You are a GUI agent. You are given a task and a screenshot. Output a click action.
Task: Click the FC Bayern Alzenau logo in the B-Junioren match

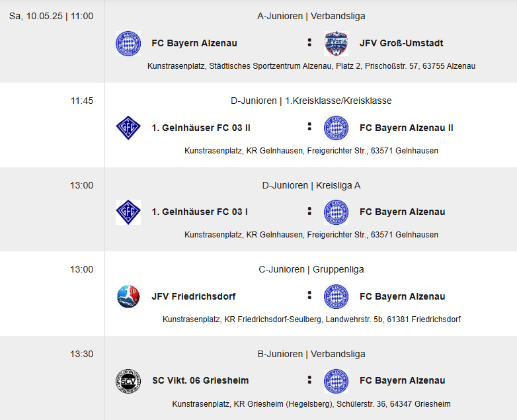click(x=336, y=381)
